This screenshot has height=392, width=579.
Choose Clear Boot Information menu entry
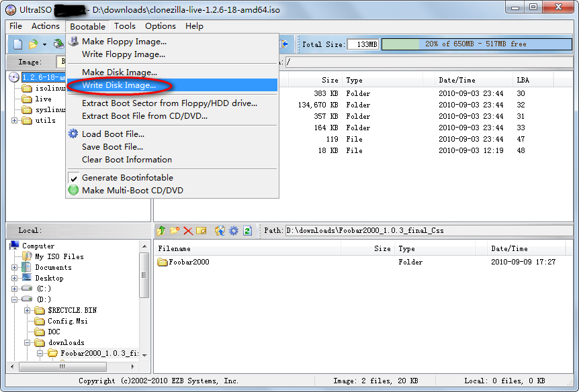click(x=172, y=160)
